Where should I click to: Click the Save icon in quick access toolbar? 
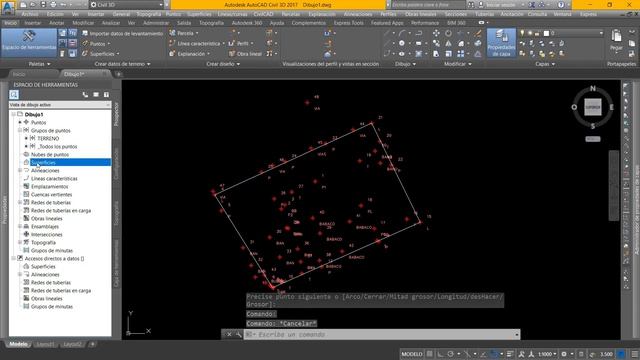point(43,4)
